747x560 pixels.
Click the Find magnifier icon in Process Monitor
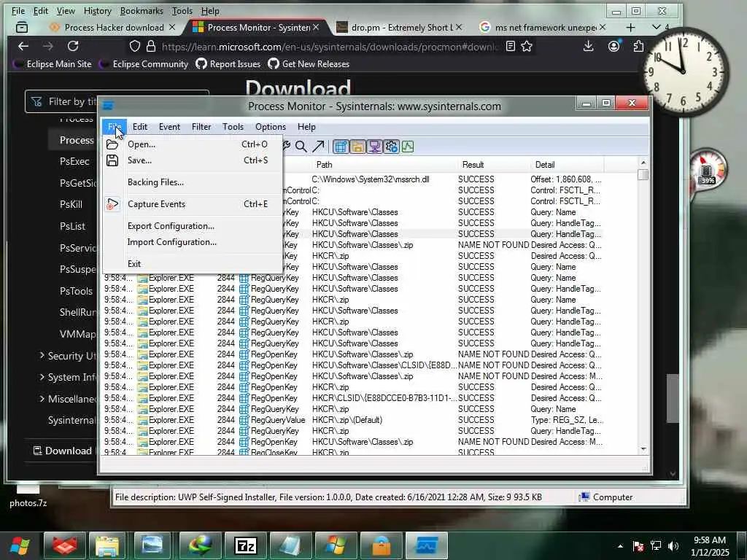pyautogui.click(x=301, y=147)
